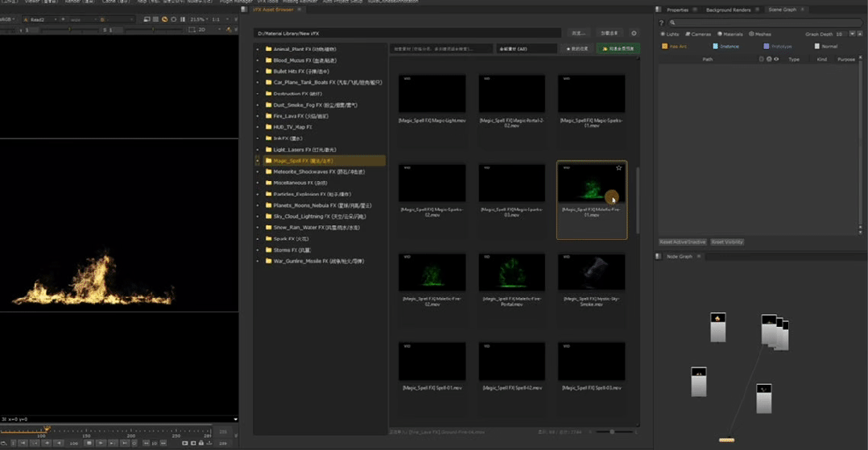Switch to the Background Renders tab

[727, 10]
